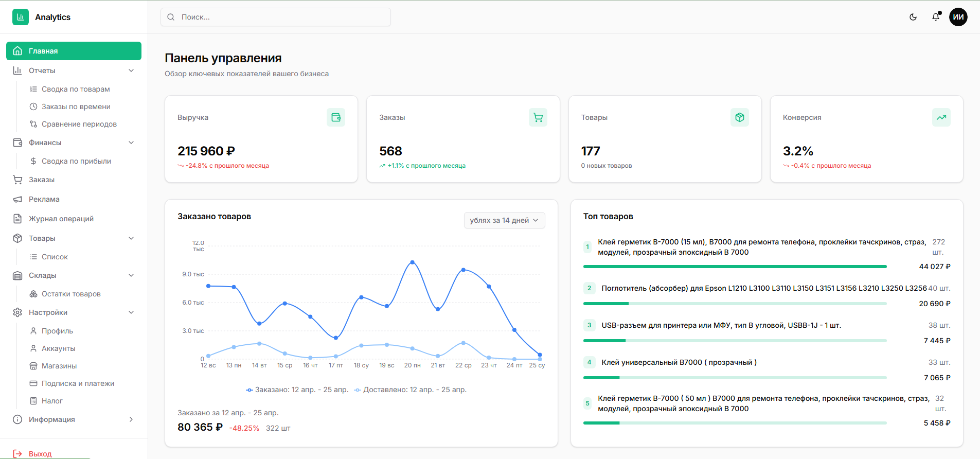The height and width of the screenshot is (459, 980).
Task: Click the Подписка и платежи card icon
Action: point(33,383)
